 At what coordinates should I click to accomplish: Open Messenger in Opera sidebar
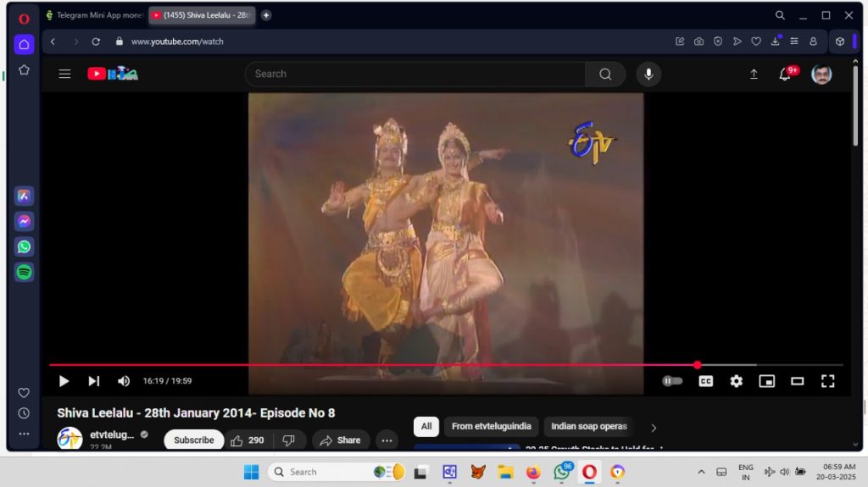(24, 221)
